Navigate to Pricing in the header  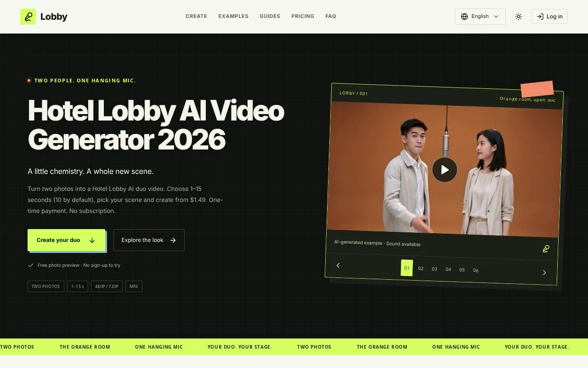[x=303, y=16]
